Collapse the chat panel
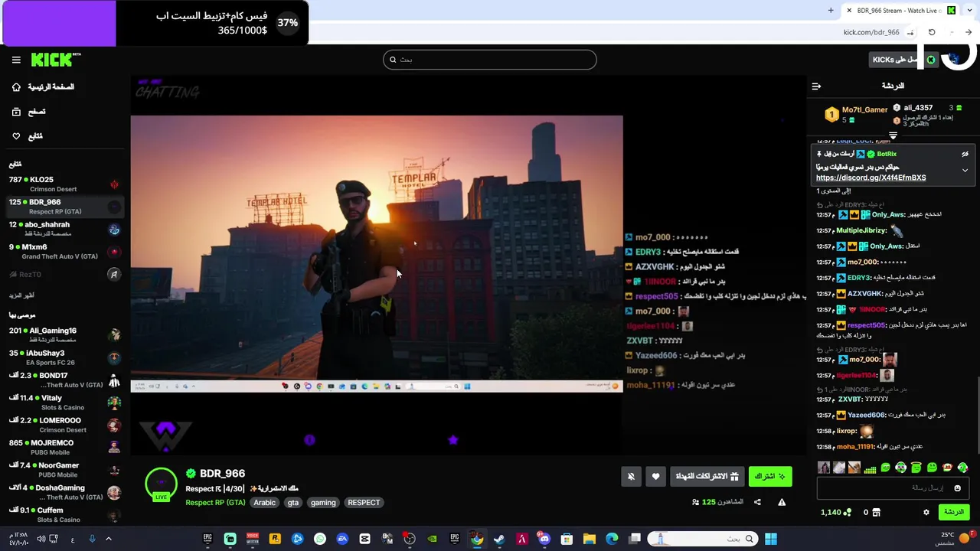The image size is (980, 551). click(x=816, y=86)
